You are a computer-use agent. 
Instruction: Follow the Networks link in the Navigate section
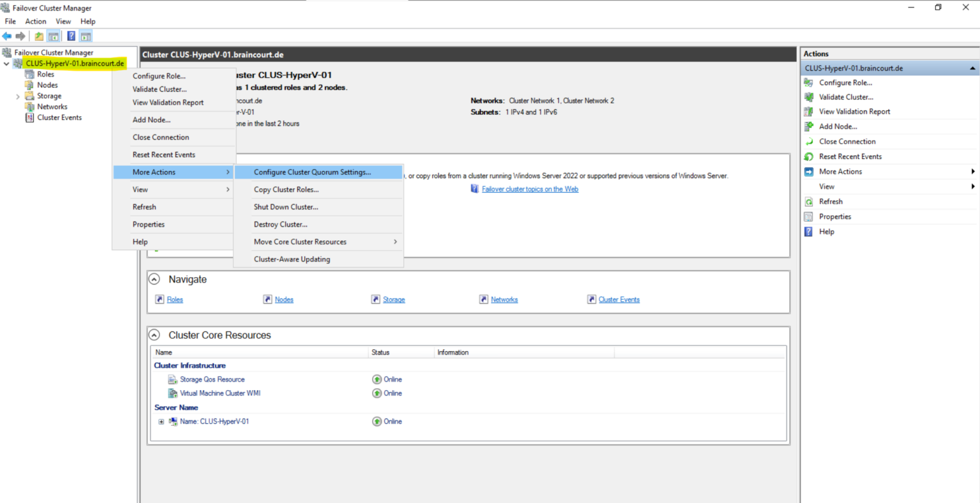[503, 299]
